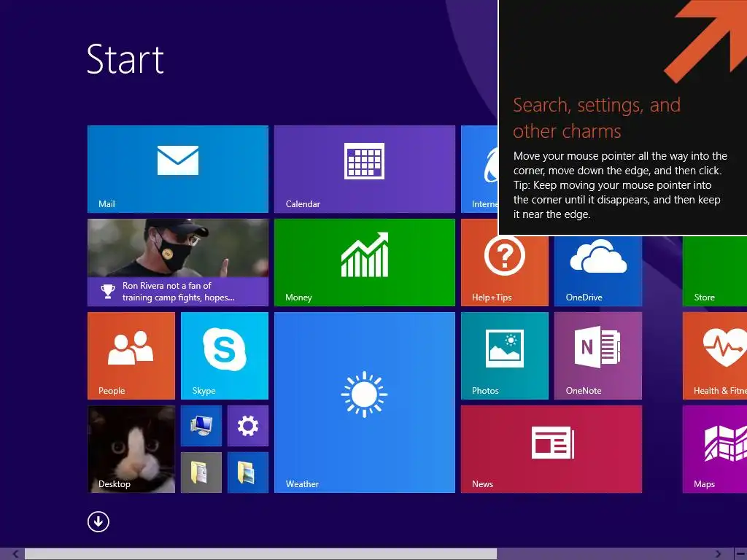Open the OneDrive tile
This screenshot has width=747, height=560.
point(598,271)
